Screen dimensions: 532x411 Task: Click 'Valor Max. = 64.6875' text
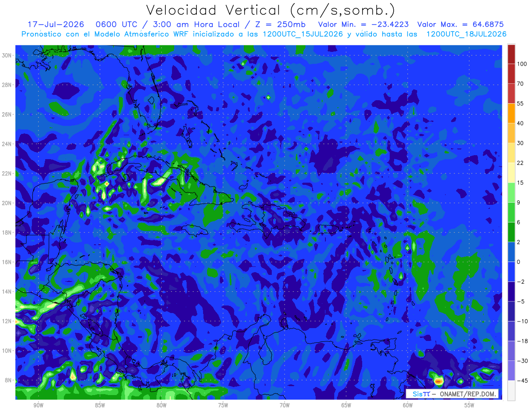(461, 24)
